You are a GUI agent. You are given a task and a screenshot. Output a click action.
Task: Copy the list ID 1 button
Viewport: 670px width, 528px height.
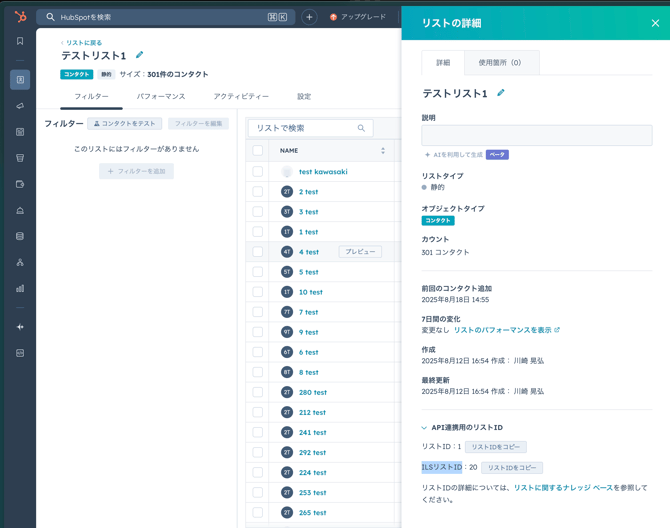click(x=496, y=447)
